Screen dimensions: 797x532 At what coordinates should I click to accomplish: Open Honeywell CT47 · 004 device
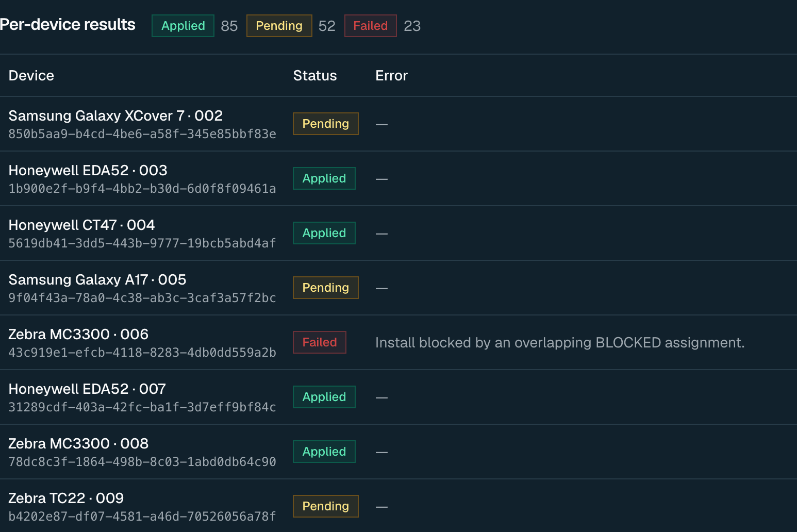point(81,225)
